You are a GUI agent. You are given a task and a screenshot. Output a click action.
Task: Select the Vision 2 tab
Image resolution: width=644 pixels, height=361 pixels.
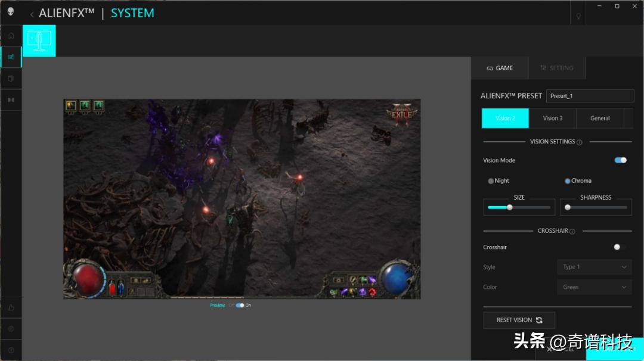click(505, 118)
